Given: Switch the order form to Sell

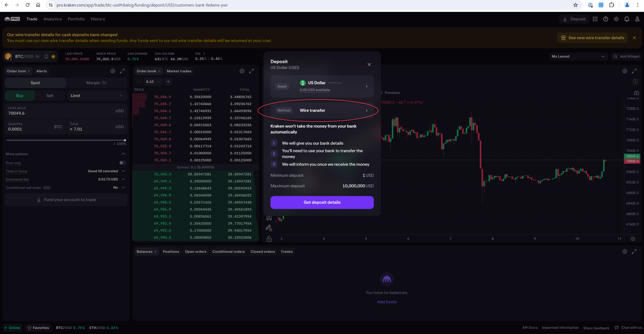Looking at the screenshot, I should (49, 95).
